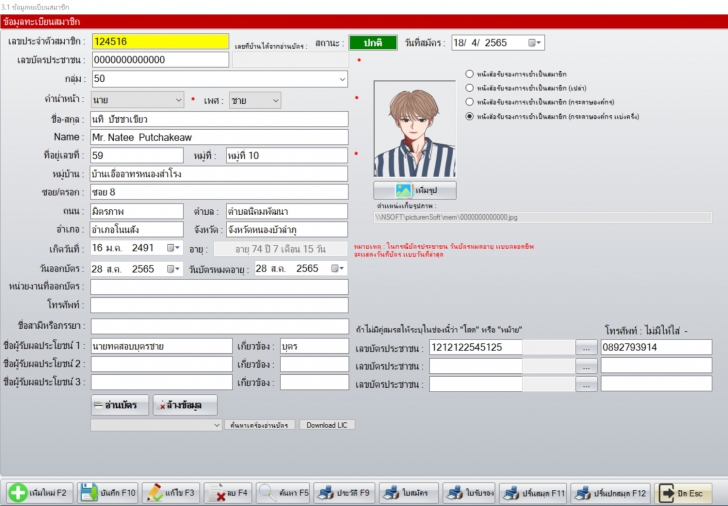This screenshot has width=728, height=506.
Task: Expand the กลุ่ม dropdown showing 50
Action: pyautogui.click(x=341, y=78)
